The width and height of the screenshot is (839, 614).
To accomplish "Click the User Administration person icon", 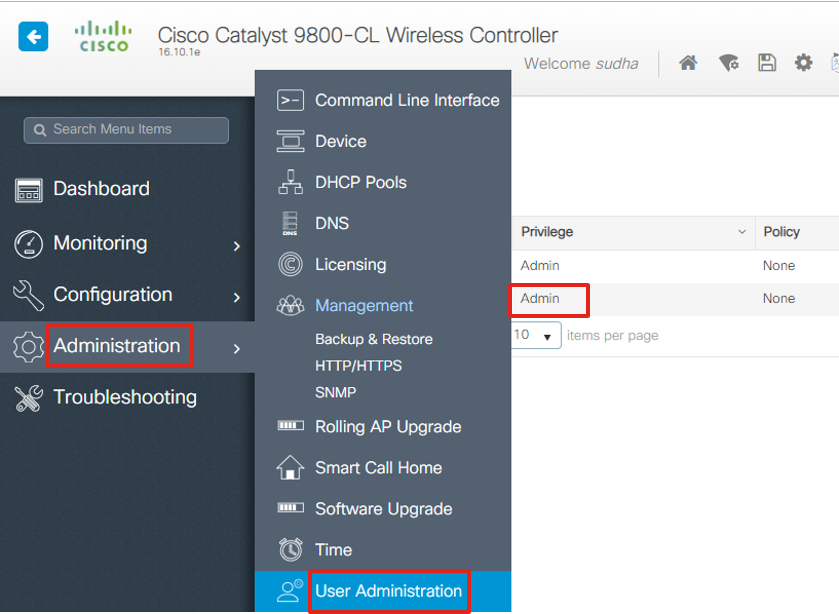I will (x=291, y=590).
